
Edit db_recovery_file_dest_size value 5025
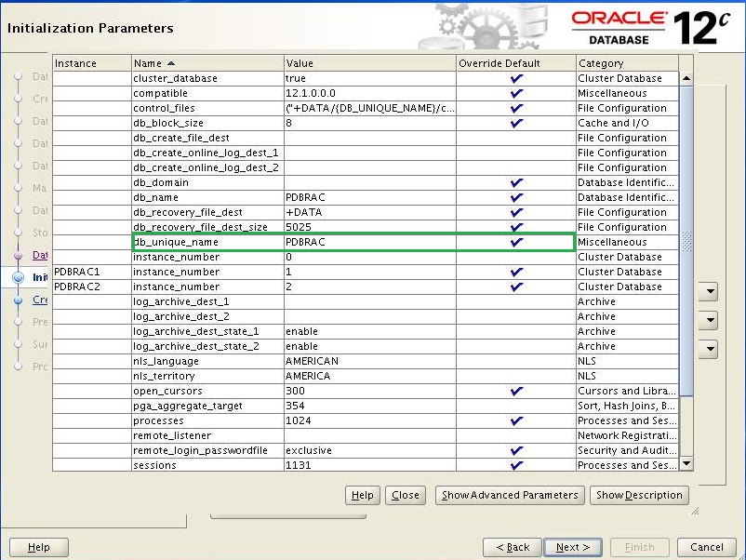[369, 227]
